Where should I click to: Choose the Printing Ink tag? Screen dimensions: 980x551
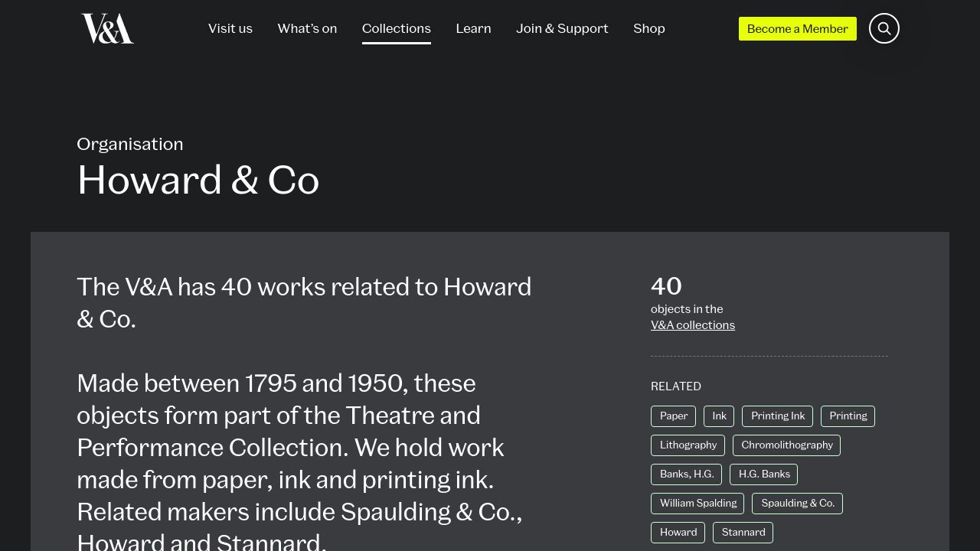click(x=778, y=416)
